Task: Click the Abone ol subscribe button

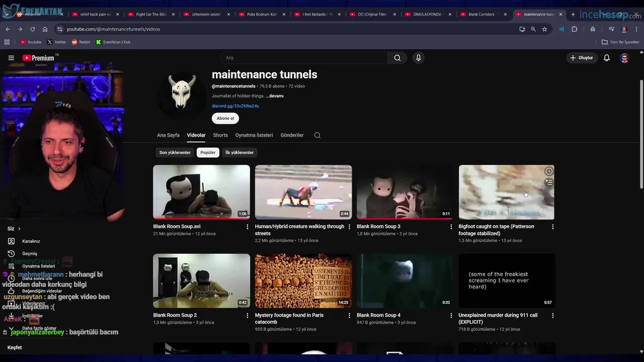Action: pyautogui.click(x=225, y=118)
